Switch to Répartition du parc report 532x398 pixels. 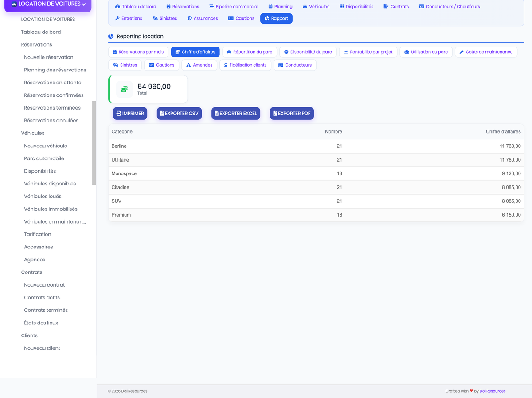[250, 52]
